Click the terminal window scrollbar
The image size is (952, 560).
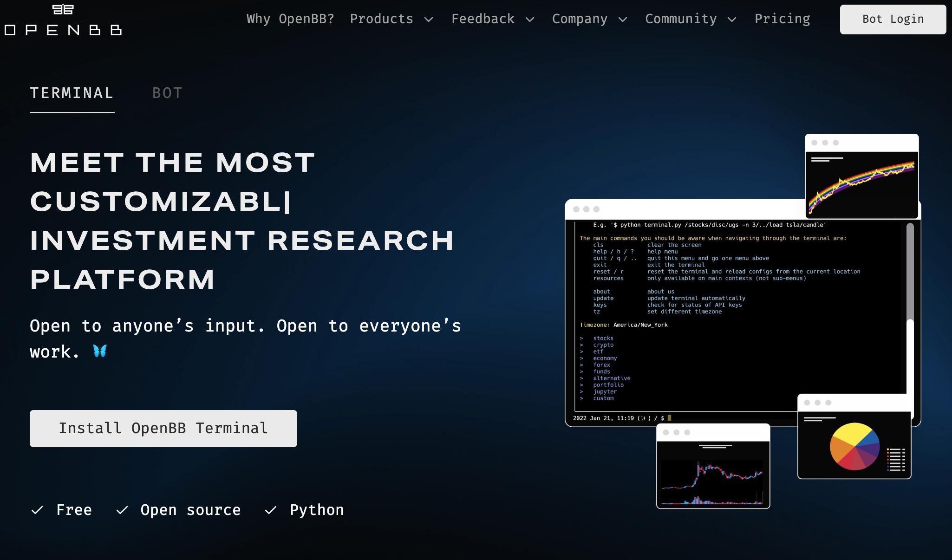[910, 272]
